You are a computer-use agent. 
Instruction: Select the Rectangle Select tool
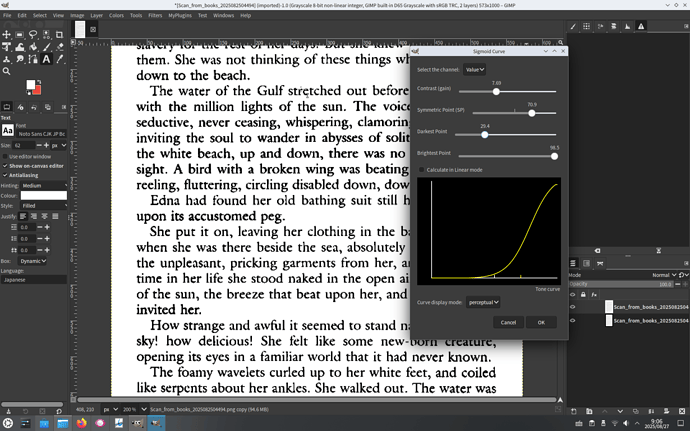[20, 34]
